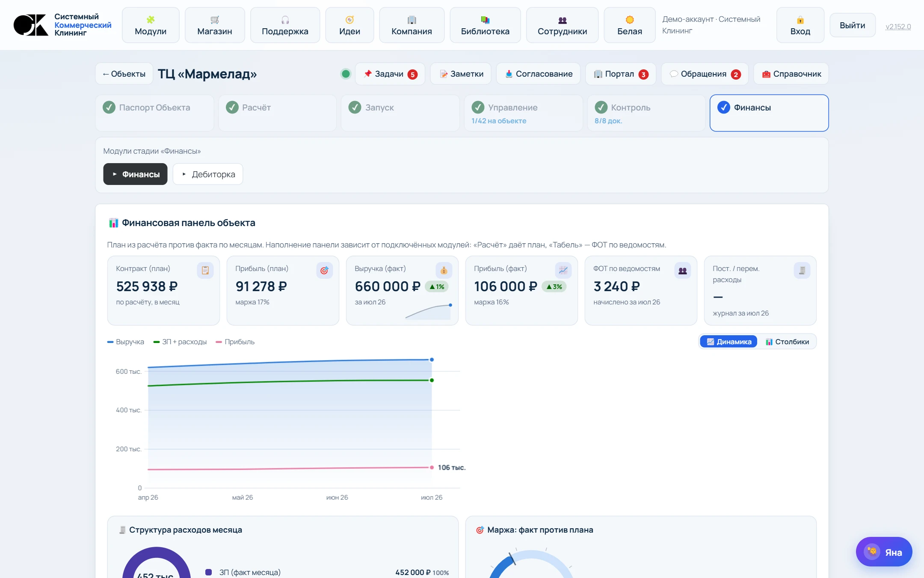Viewport: 924px width, 578px height.
Task: Open the Паспорт Объекта stage
Action: [154, 113]
